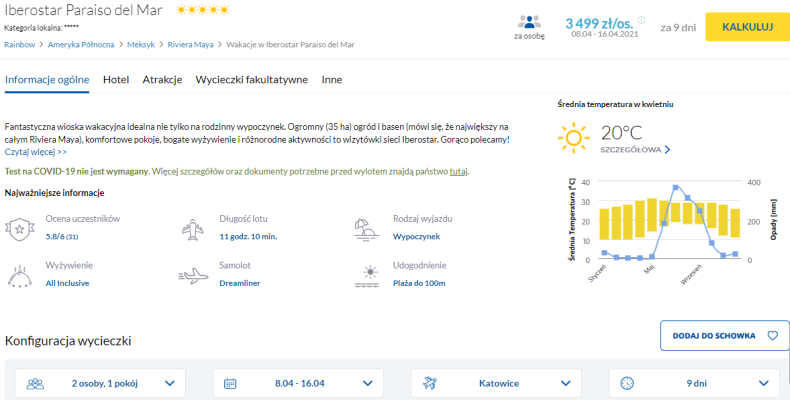Follow the 'tutaj' COVID documents link

[x=458, y=171]
